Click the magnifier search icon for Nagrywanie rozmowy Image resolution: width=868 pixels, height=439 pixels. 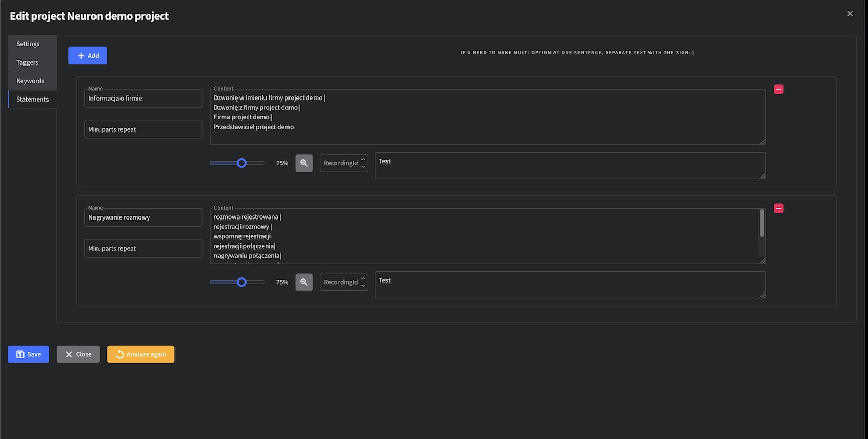304,282
